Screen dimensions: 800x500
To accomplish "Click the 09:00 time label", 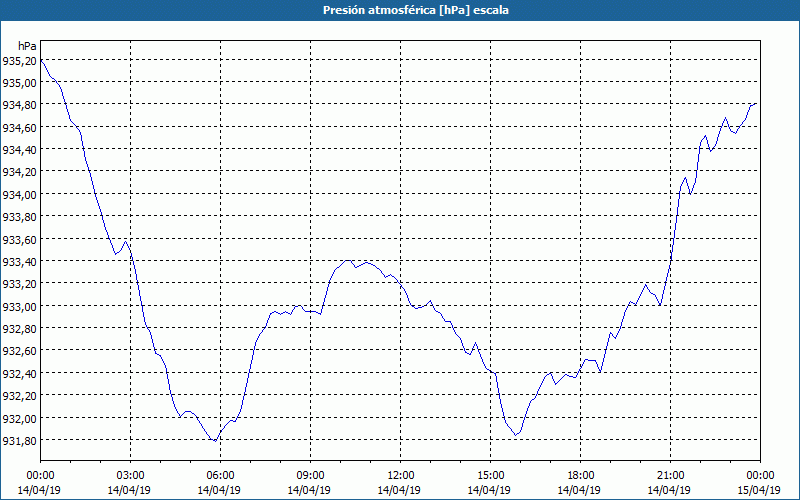I will tap(310, 476).
